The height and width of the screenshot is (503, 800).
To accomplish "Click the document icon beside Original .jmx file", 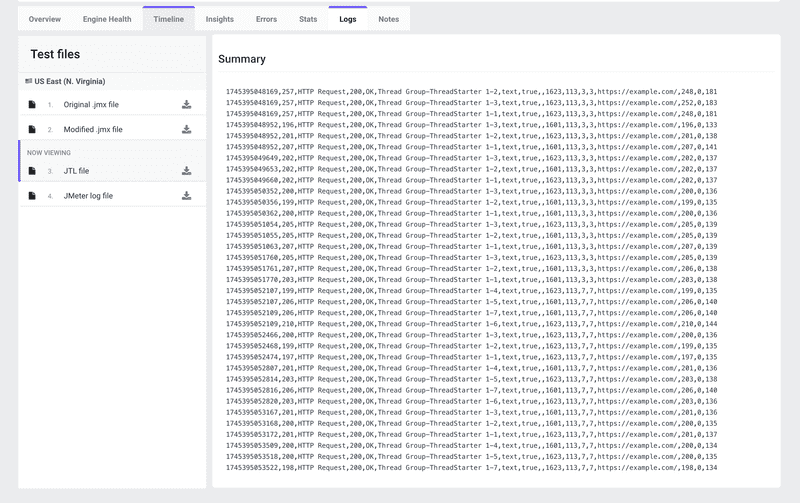I will tap(32, 105).
